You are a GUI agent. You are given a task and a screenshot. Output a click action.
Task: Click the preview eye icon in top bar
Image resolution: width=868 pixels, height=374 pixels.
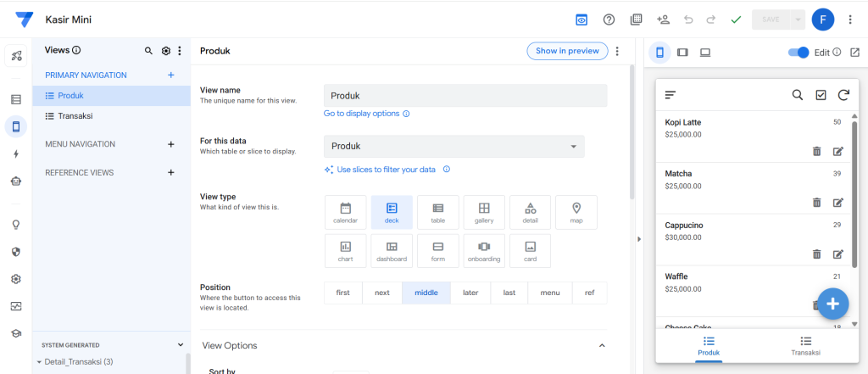pos(581,20)
